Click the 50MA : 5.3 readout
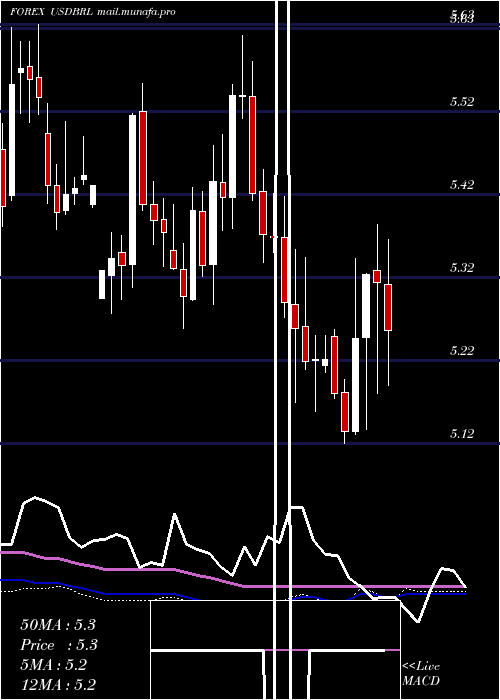The image size is (500, 700). pyautogui.click(x=58, y=625)
